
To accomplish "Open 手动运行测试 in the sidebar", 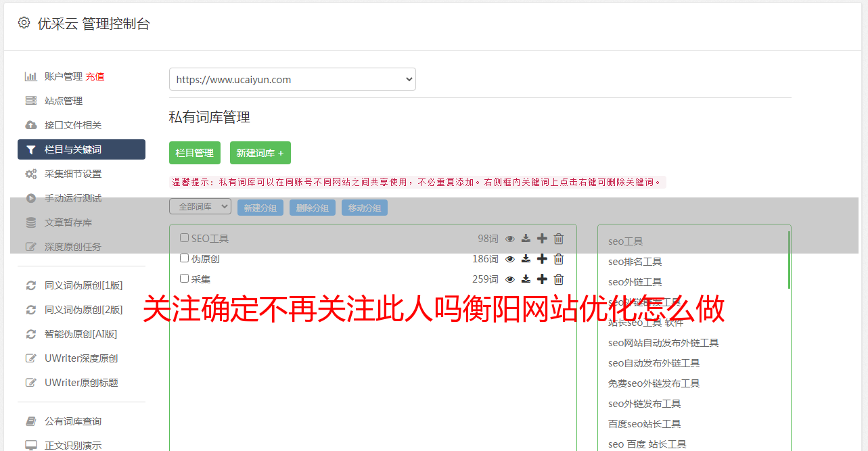I will tap(73, 198).
